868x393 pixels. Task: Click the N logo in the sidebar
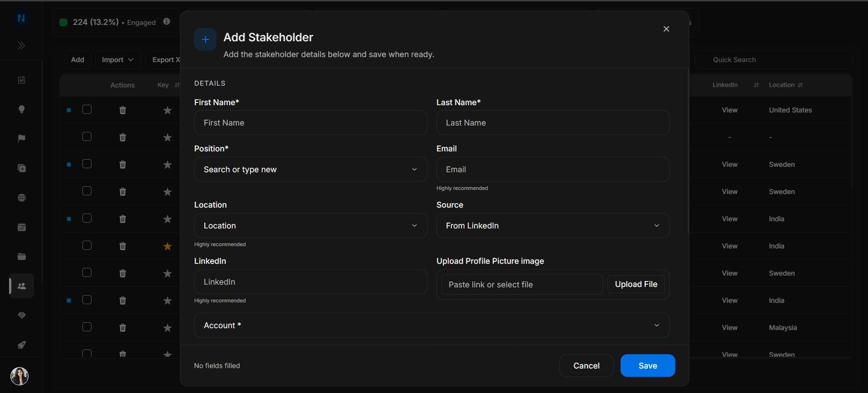21,18
